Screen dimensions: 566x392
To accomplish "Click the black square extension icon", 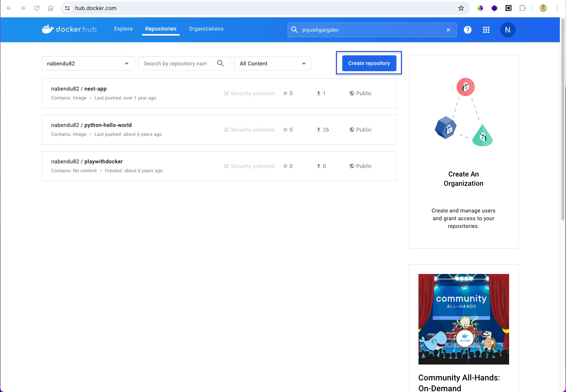I will tap(509, 8).
